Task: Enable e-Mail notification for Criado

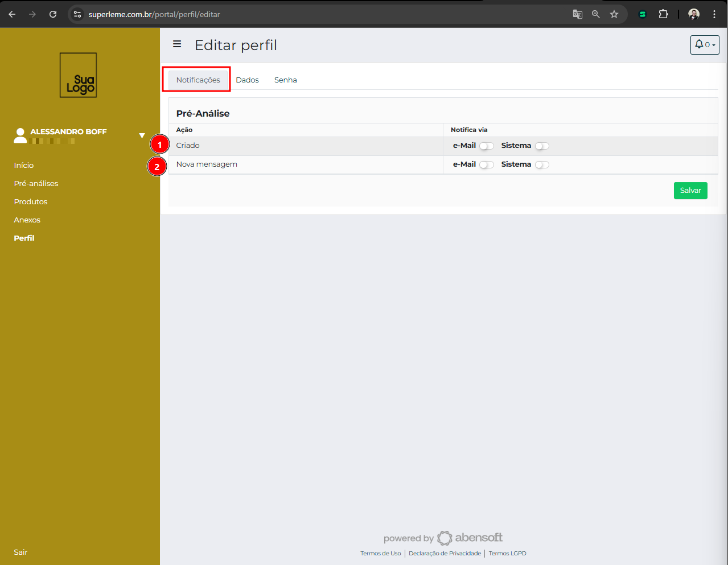Action: (486, 146)
